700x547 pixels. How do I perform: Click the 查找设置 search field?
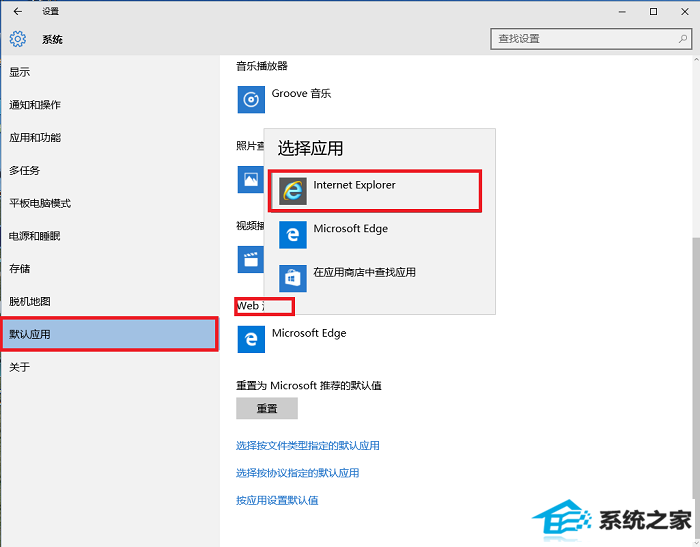point(591,39)
